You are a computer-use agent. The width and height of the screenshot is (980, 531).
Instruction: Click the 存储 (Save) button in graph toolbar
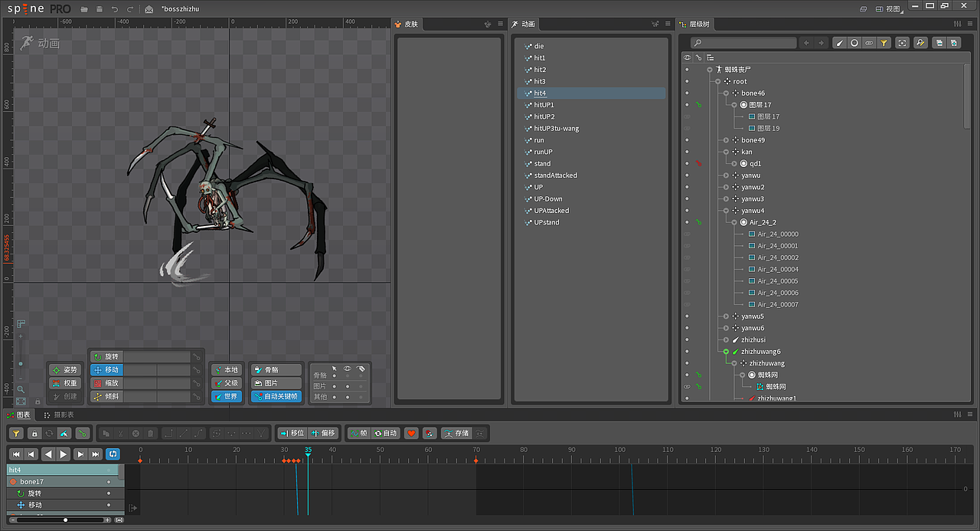(456, 433)
